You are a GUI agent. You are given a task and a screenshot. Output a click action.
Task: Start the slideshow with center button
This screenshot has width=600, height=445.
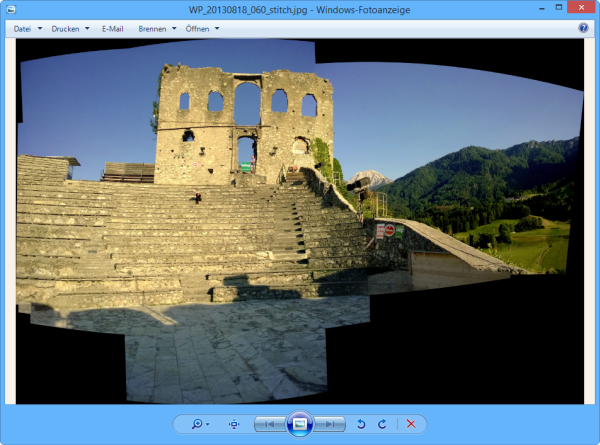pos(300,424)
